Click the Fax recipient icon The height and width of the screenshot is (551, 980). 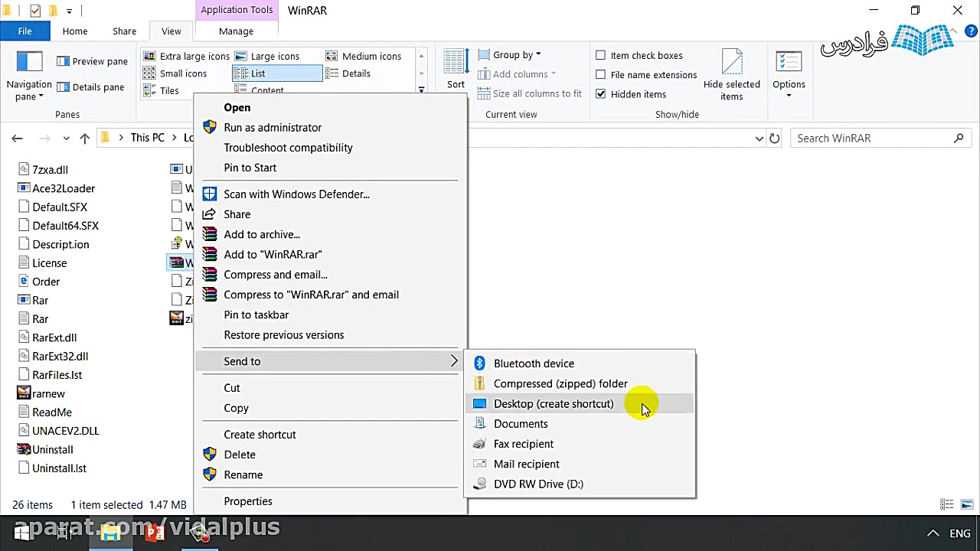point(479,444)
